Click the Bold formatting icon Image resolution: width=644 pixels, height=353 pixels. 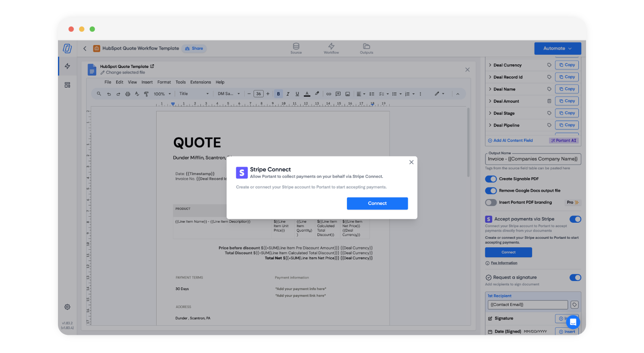(x=278, y=94)
